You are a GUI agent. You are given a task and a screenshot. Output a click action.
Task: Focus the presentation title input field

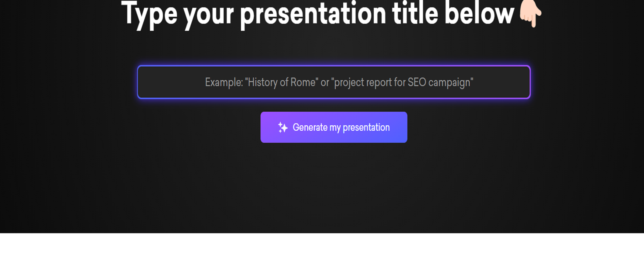click(334, 82)
